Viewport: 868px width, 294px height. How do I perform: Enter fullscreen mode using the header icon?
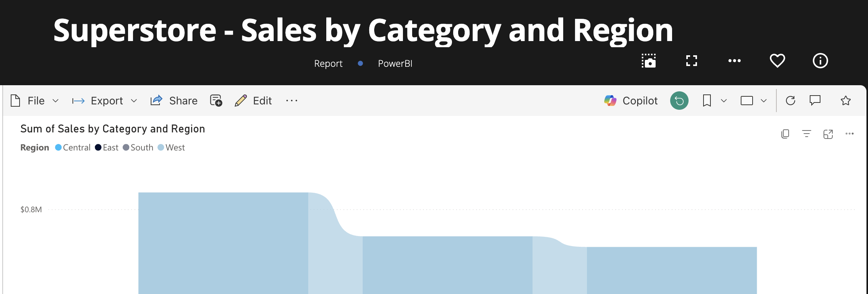pyautogui.click(x=691, y=61)
